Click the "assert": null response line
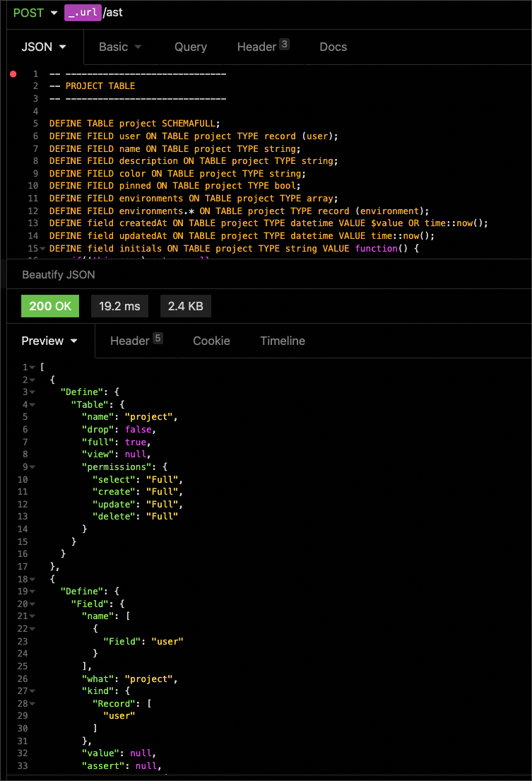 point(122,765)
